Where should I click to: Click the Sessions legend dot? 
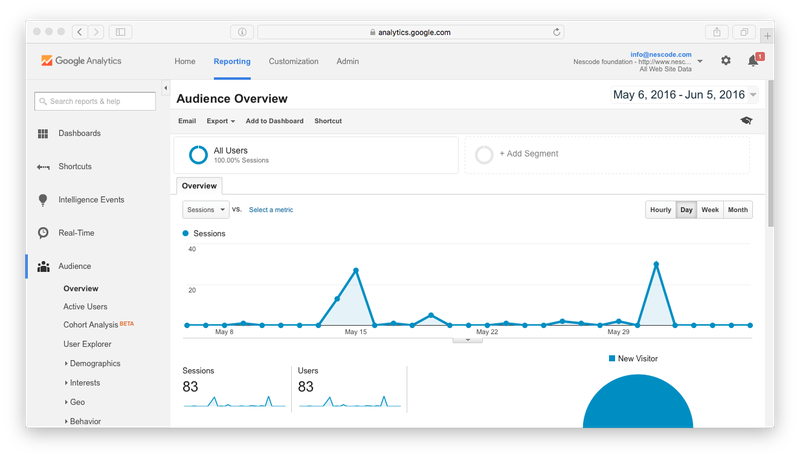(185, 233)
